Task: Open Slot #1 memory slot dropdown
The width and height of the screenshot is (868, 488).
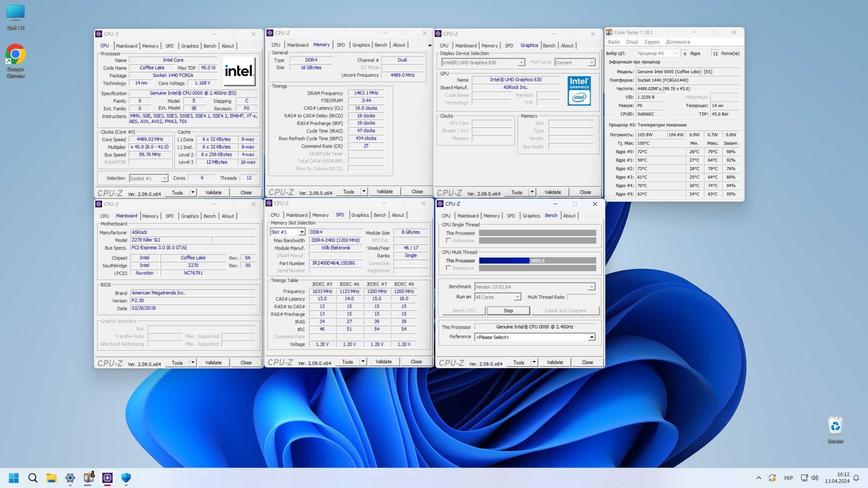Action: tap(288, 232)
